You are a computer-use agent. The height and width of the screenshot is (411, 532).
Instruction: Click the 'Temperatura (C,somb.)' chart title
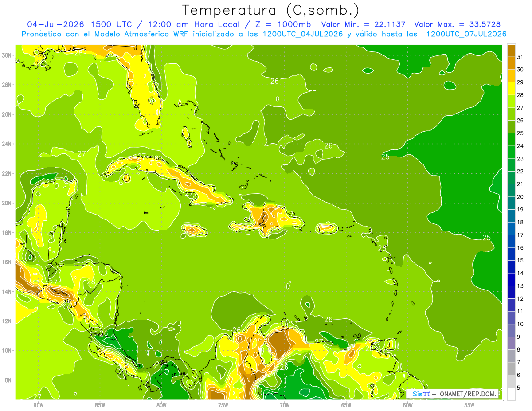point(270,10)
